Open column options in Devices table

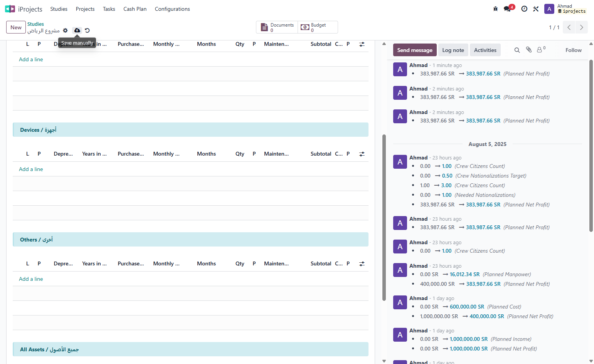[x=362, y=154]
